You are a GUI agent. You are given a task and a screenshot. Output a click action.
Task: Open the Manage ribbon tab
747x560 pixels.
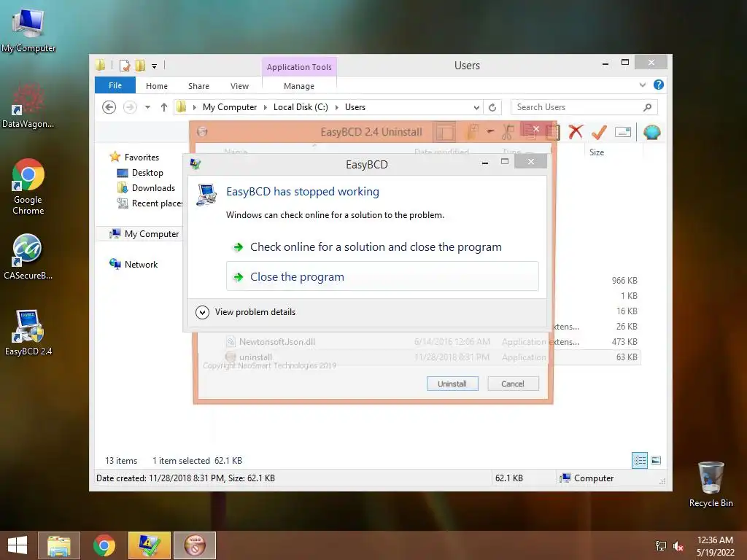click(x=298, y=86)
